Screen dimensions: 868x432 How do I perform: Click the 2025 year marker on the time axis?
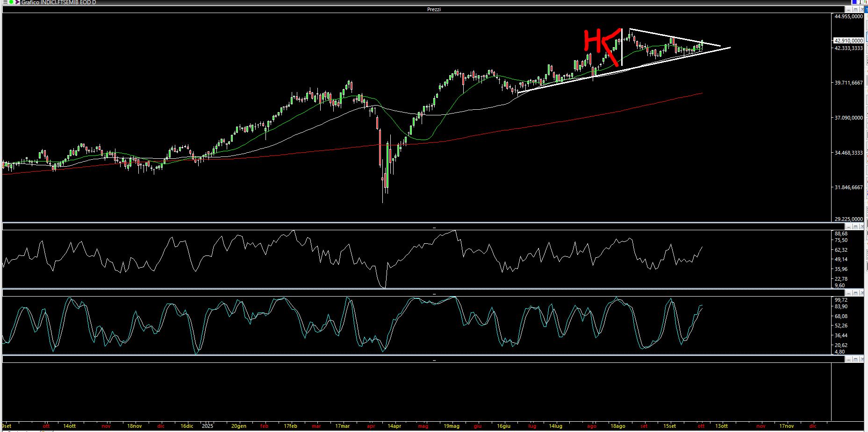click(208, 426)
